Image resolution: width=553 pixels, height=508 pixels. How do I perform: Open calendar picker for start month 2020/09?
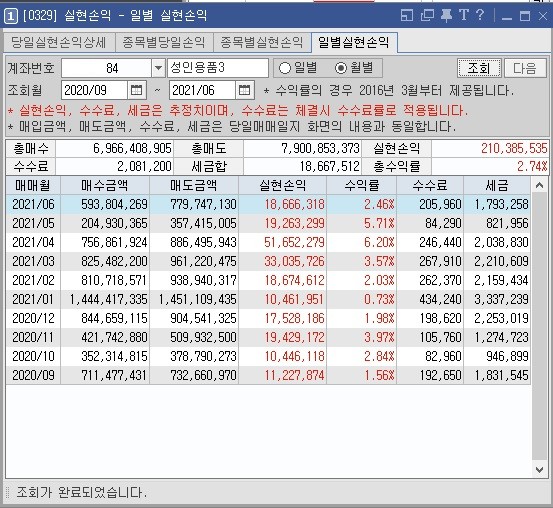[136, 90]
